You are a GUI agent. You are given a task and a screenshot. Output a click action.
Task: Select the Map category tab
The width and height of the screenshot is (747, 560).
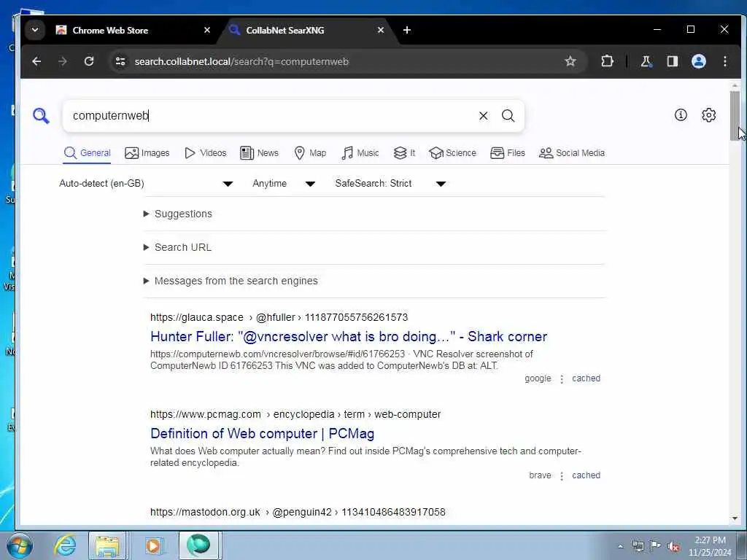pyautogui.click(x=310, y=153)
